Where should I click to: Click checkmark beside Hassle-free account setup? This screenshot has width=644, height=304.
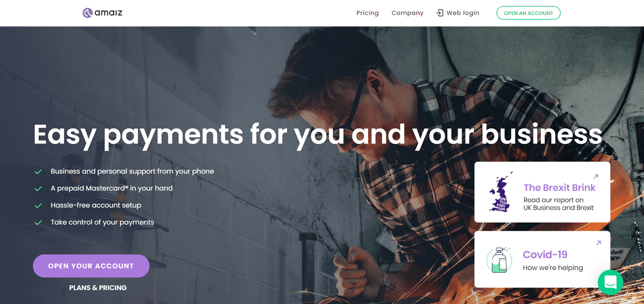click(x=38, y=206)
